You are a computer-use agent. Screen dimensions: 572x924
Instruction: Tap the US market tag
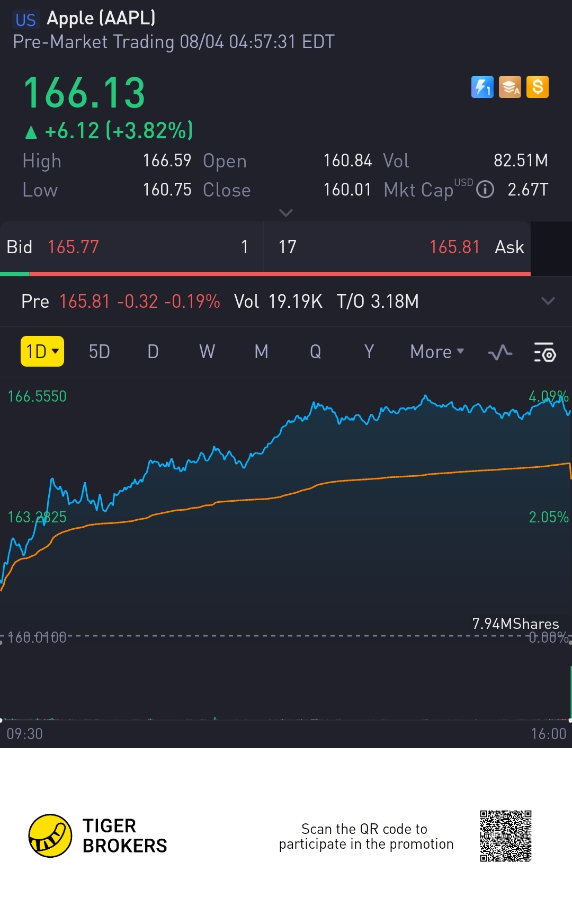(x=25, y=20)
